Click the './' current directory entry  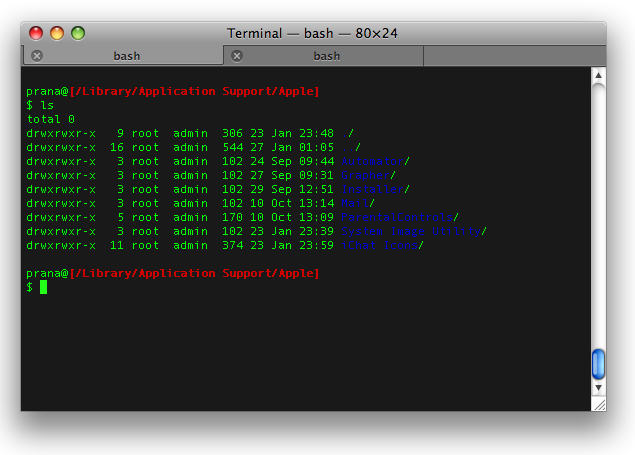[348, 134]
